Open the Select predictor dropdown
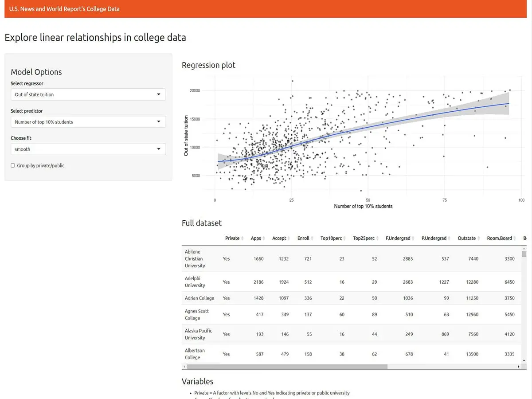The image size is (532, 399). coord(88,122)
